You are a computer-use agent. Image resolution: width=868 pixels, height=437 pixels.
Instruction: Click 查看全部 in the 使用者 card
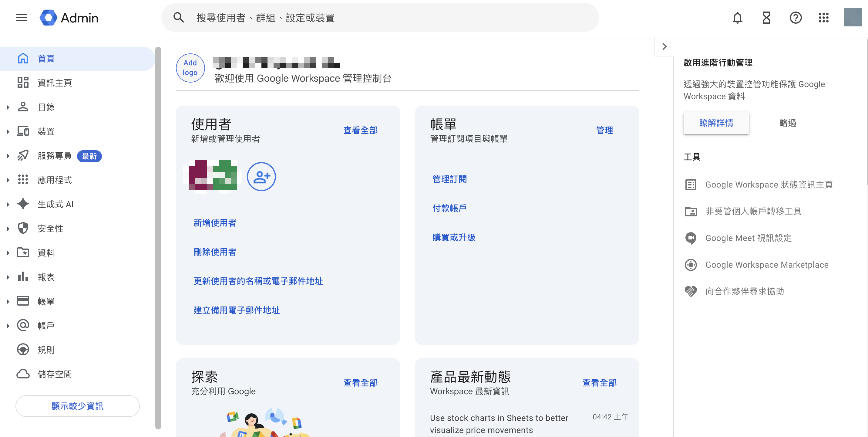360,130
